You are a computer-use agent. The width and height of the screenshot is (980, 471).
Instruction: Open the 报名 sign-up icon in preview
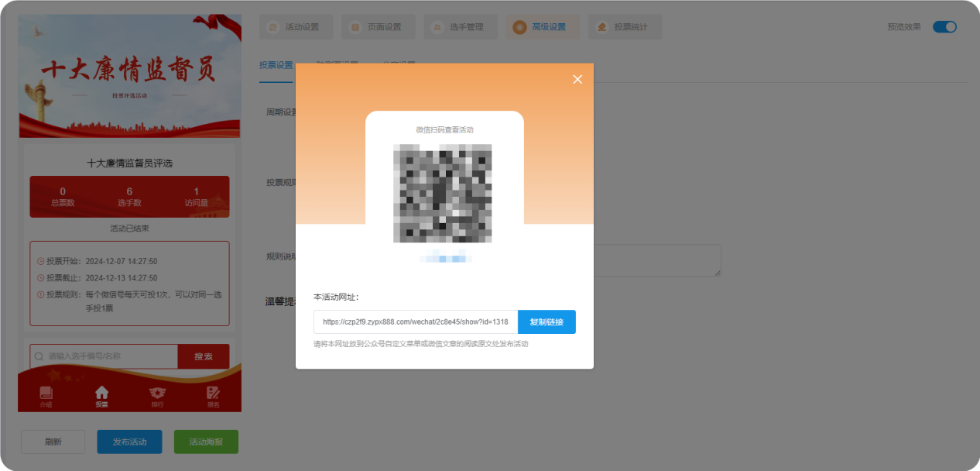click(213, 397)
